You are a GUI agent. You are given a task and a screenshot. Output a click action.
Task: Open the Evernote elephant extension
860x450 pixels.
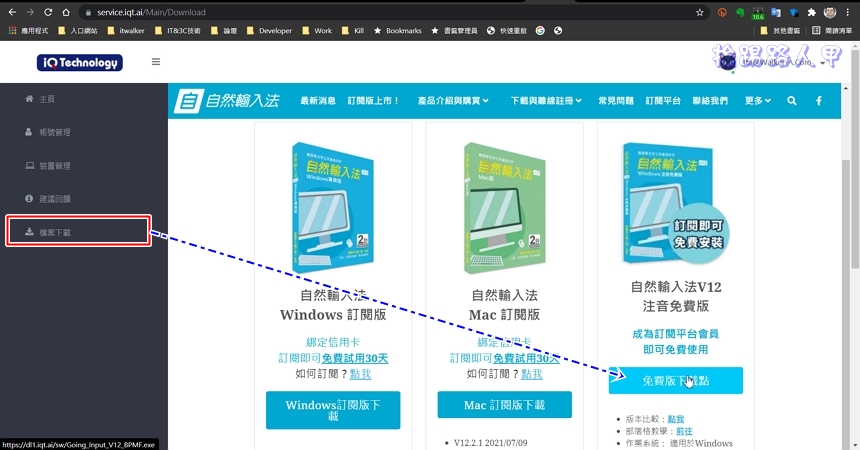pyautogui.click(x=740, y=12)
